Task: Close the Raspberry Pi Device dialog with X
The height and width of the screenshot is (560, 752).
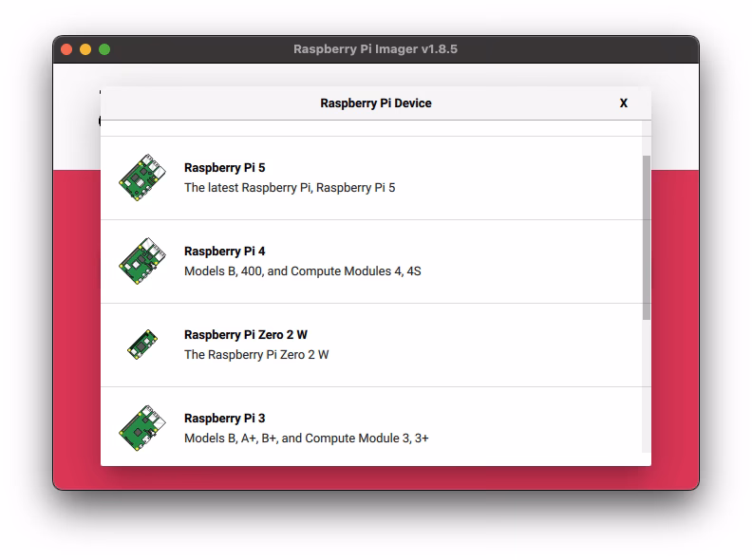Action: 624,103
